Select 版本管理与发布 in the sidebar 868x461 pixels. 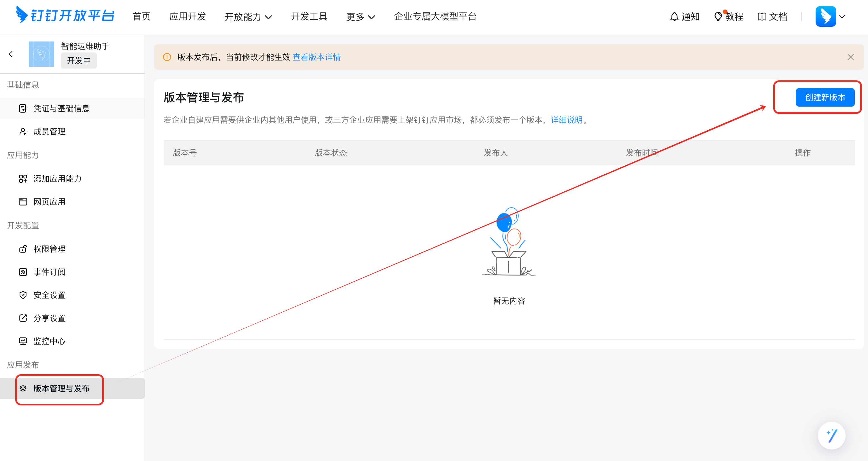coord(73,388)
